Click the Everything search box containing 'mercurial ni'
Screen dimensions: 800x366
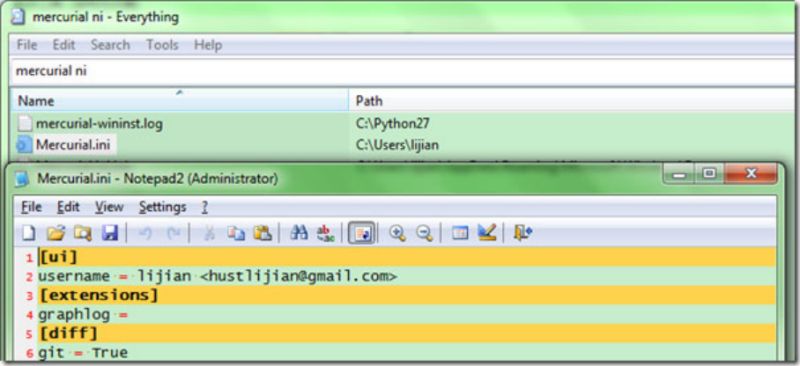point(403,71)
